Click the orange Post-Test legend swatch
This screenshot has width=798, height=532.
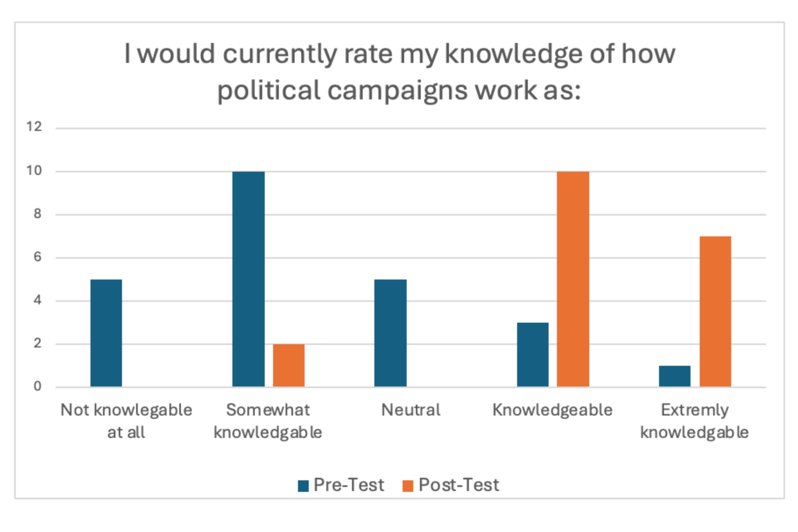[408, 486]
